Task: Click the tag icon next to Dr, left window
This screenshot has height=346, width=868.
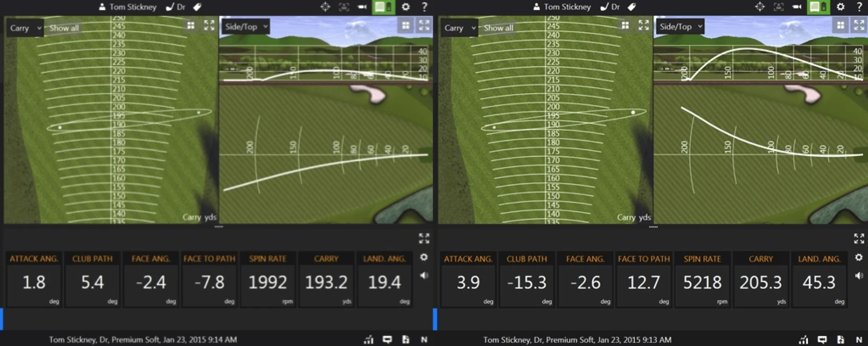Action: tap(197, 7)
